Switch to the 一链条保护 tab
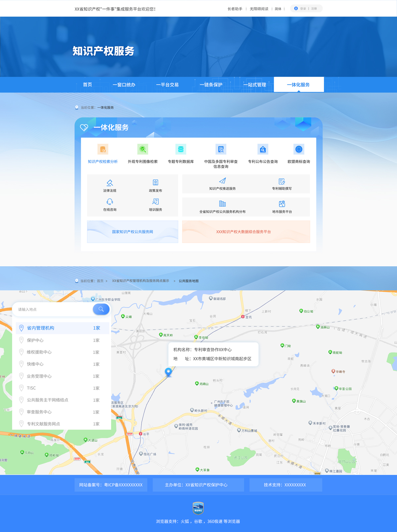The height and width of the screenshot is (532, 397). [211, 85]
